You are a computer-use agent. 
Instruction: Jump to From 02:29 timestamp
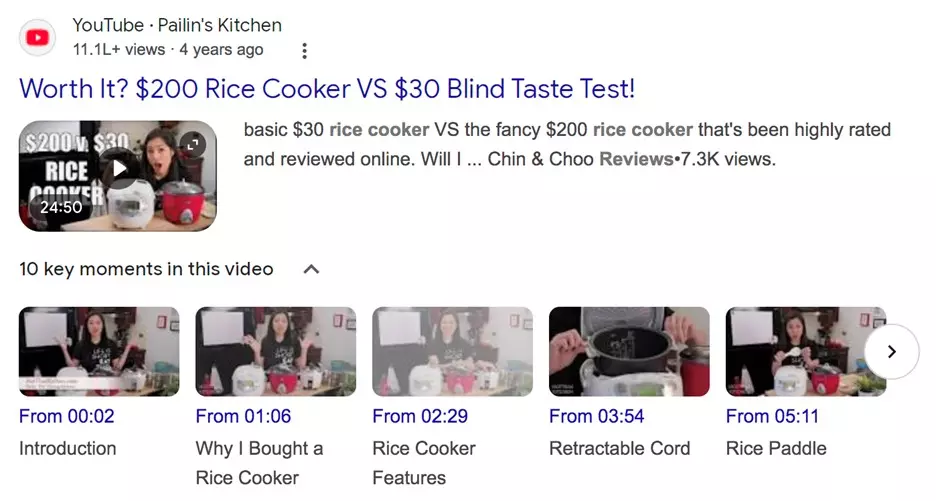point(420,416)
